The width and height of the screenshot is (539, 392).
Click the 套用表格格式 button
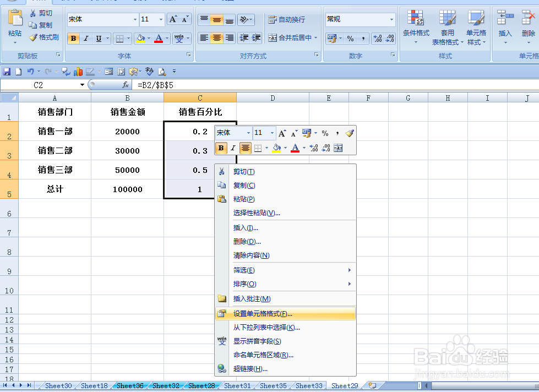(x=448, y=28)
